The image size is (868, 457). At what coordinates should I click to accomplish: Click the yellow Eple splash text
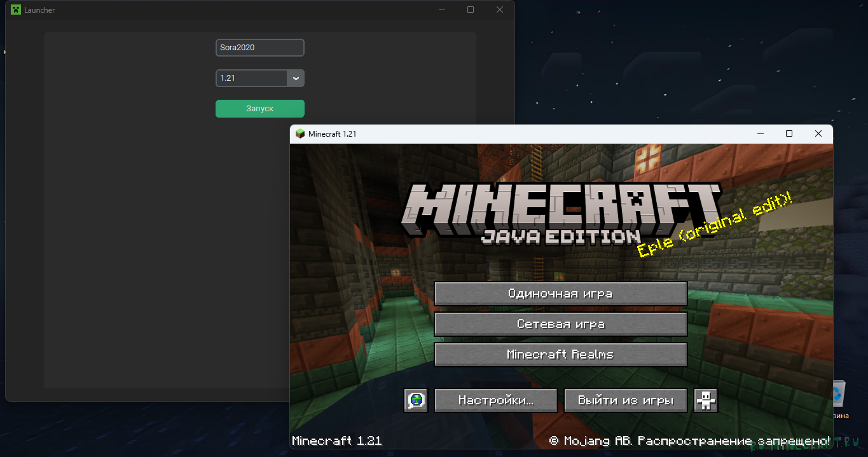(x=716, y=224)
